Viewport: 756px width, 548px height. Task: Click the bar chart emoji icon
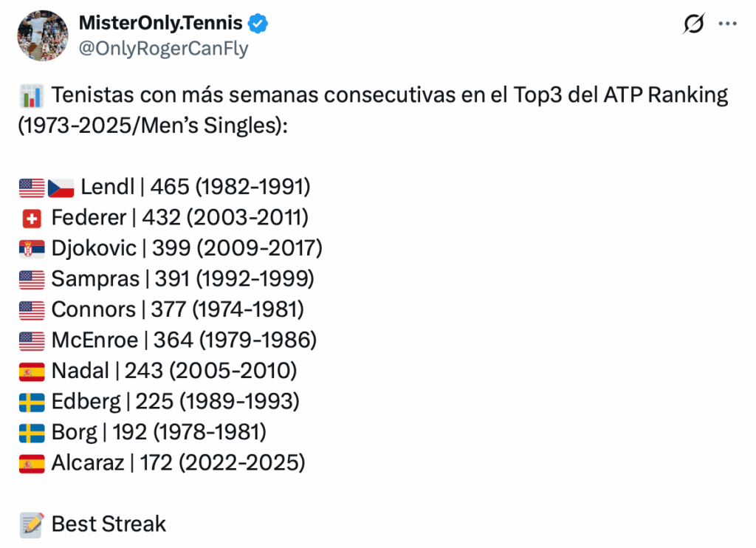[x=31, y=96]
